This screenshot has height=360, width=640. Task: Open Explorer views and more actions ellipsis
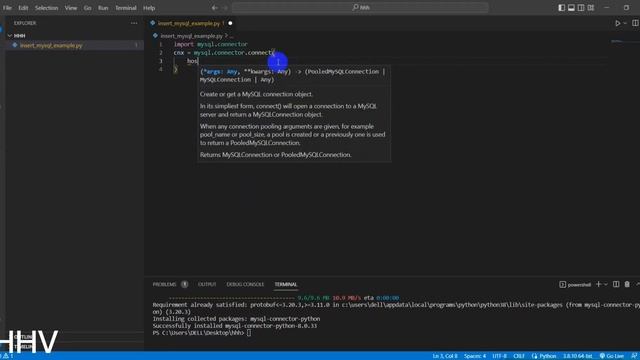tap(134, 23)
